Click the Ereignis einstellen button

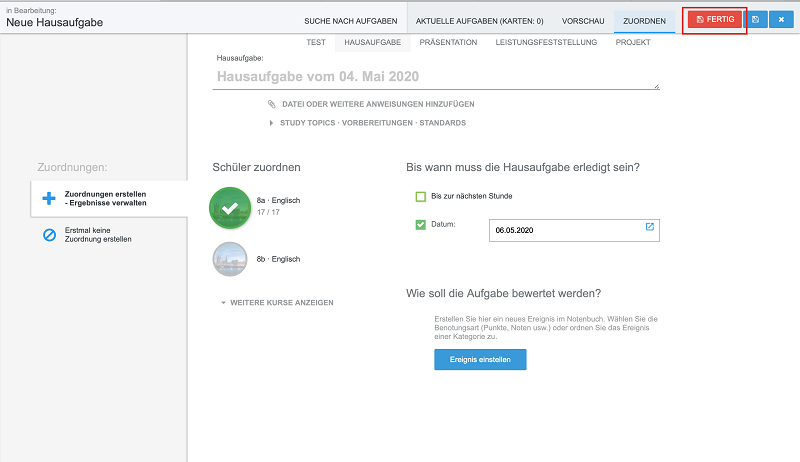click(480, 360)
